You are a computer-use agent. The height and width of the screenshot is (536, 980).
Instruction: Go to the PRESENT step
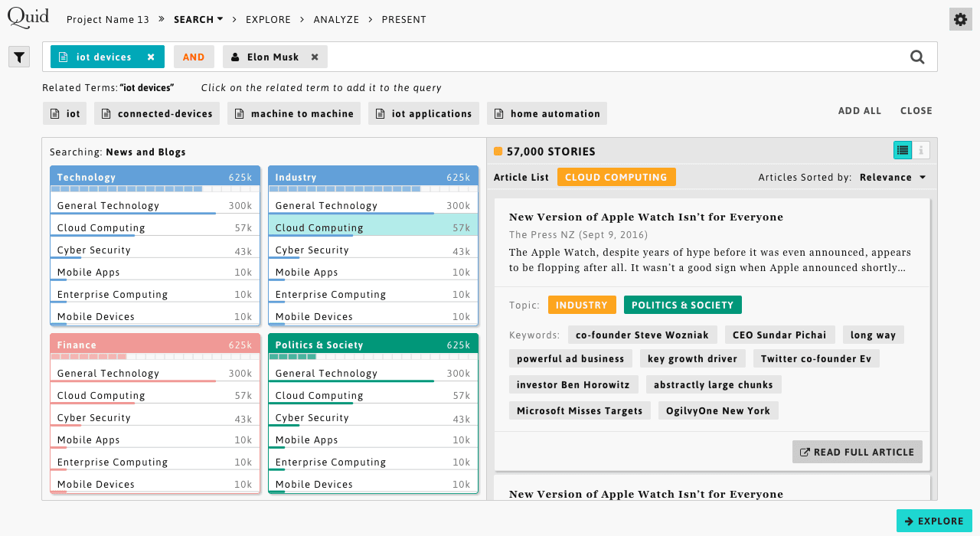[404, 19]
